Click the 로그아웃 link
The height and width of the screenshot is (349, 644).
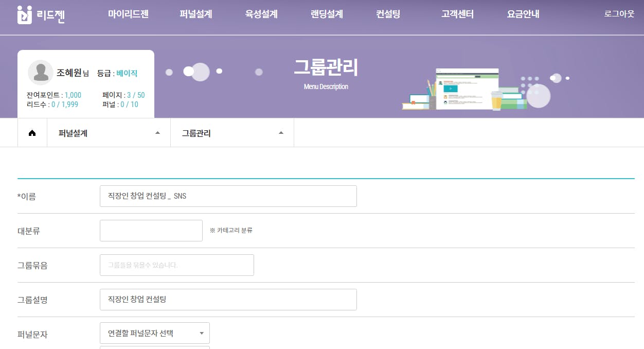click(619, 14)
